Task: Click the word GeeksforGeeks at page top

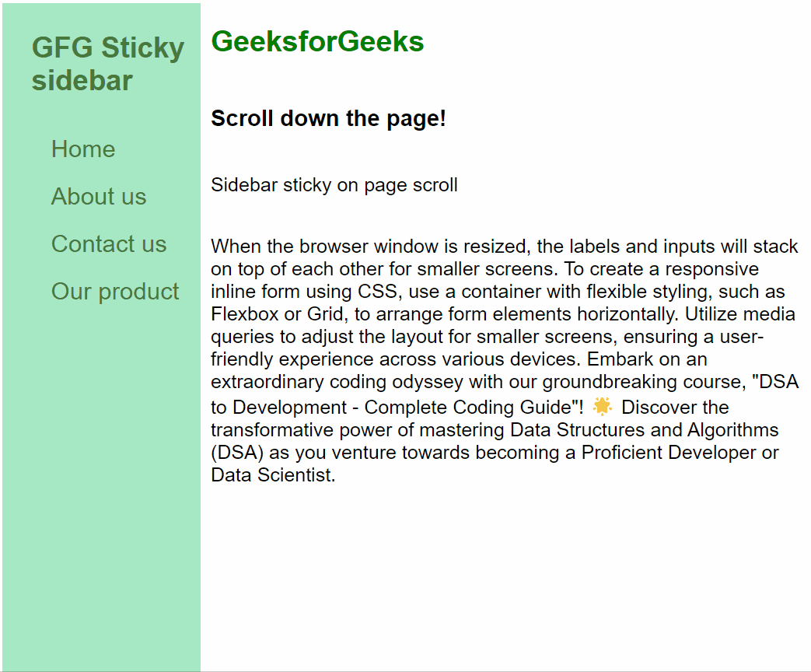Action: (317, 41)
